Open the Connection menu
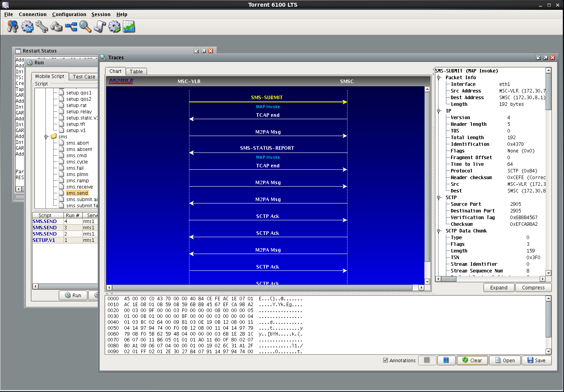The height and width of the screenshot is (392, 564). (33, 15)
